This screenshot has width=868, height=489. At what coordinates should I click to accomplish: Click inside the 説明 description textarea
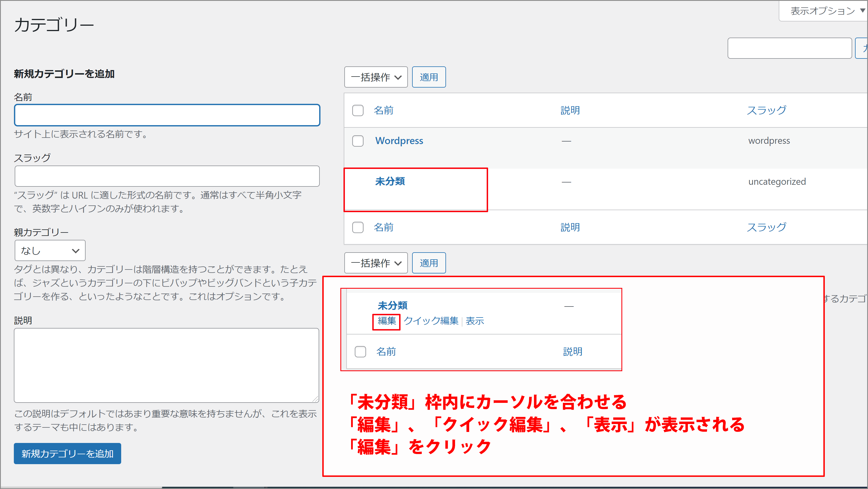(166, 365)
